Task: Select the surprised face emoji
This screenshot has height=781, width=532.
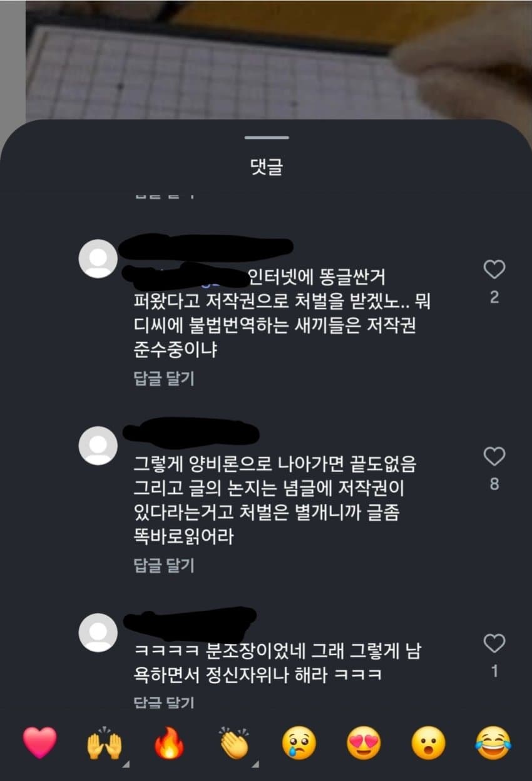Action: point(429,743)
